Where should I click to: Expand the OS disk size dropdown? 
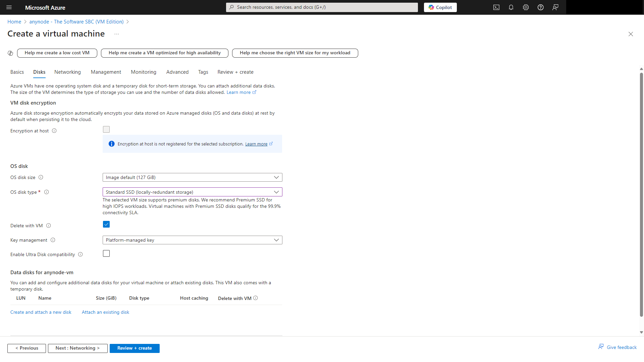coord(193,177)
